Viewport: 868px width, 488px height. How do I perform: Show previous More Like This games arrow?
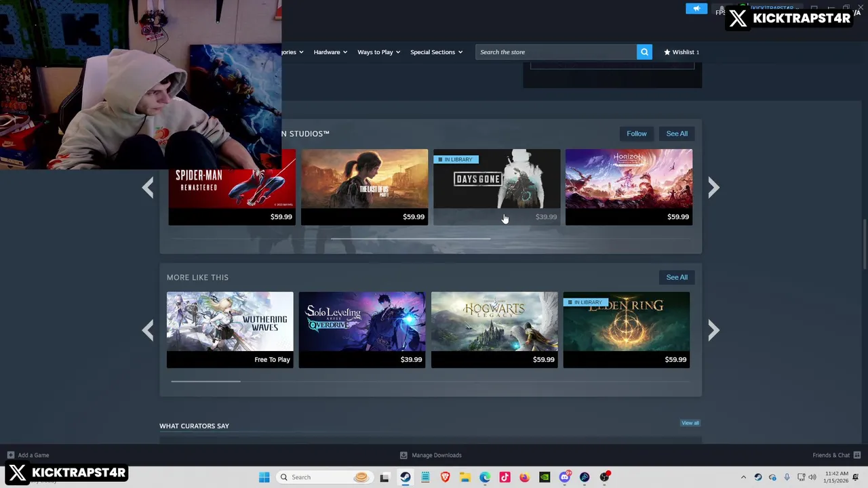coord(148,330)
